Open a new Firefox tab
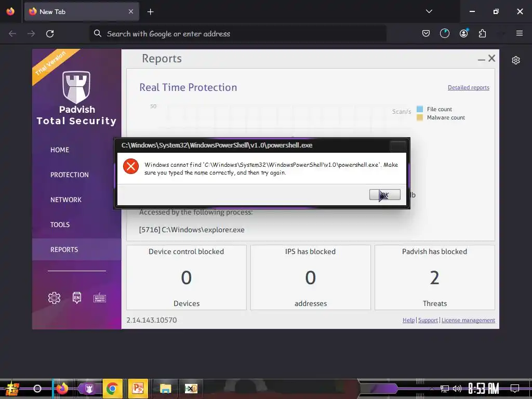The height and width of the screenshot is (399, 532). 150,12
